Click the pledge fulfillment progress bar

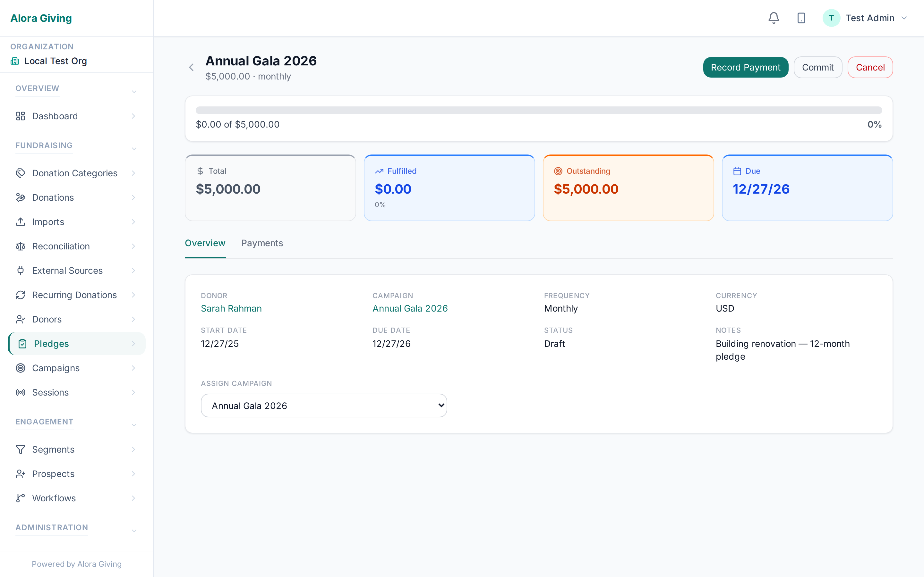pos(538,110)
